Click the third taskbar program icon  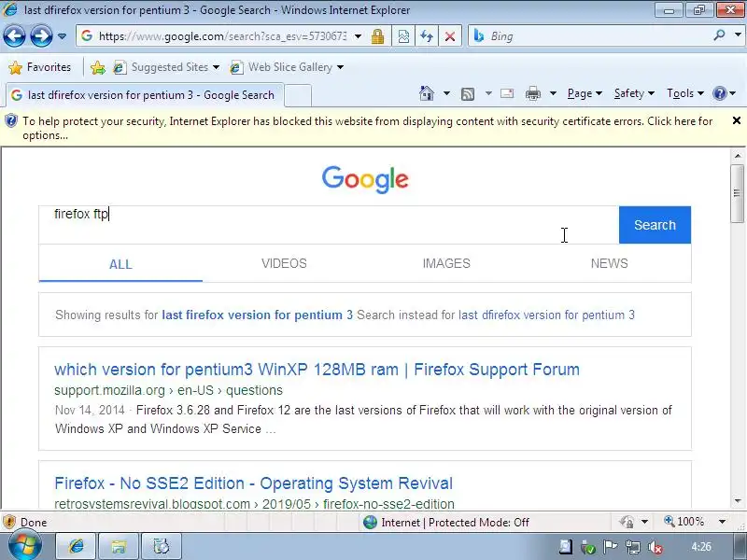(x=161, y=547)
